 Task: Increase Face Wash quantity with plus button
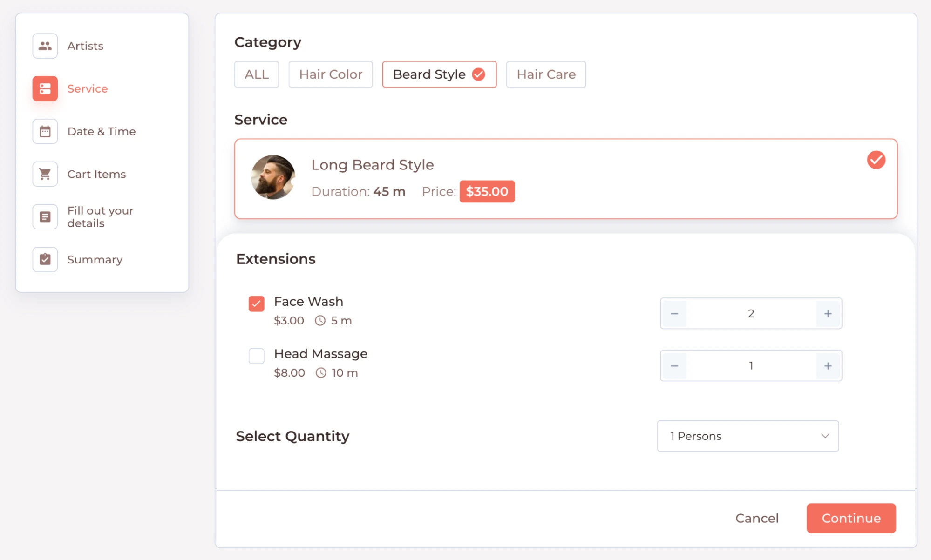coord(829,313)
